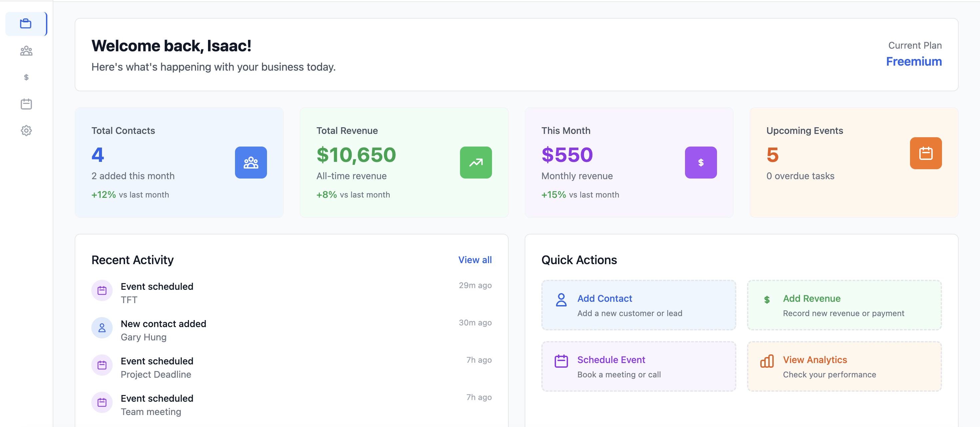Viewport: 980px width, 427px height.
Task: Open the View all link in Recent Activity
Action: pyautogui.click(x=475, y=260)
